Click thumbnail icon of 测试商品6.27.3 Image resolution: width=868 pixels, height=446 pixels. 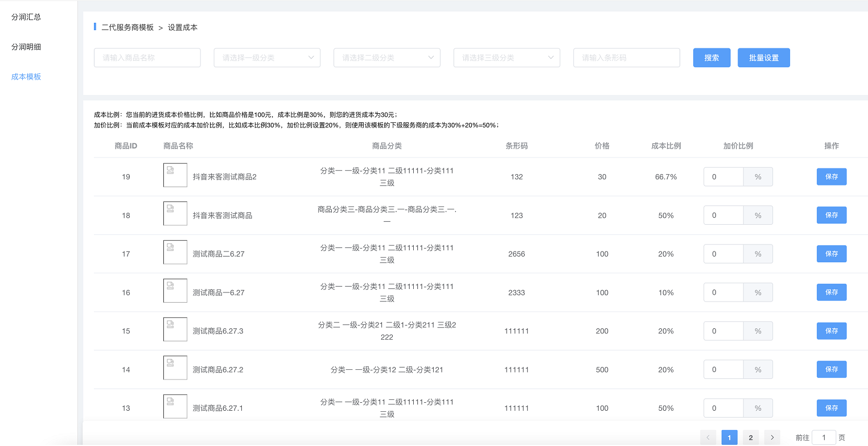[175, 329]
